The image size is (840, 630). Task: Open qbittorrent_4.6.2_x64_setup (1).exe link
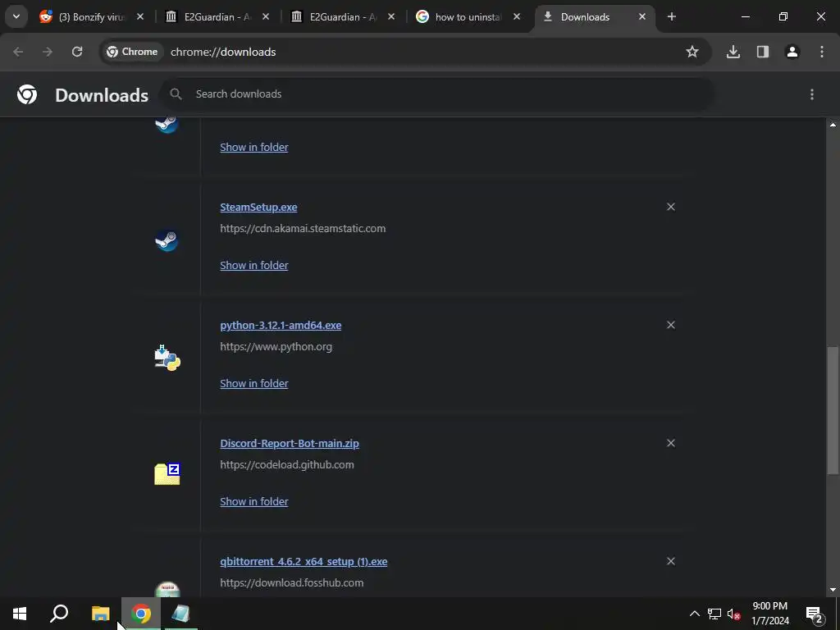pyautogui.click(x=304, y=561)
